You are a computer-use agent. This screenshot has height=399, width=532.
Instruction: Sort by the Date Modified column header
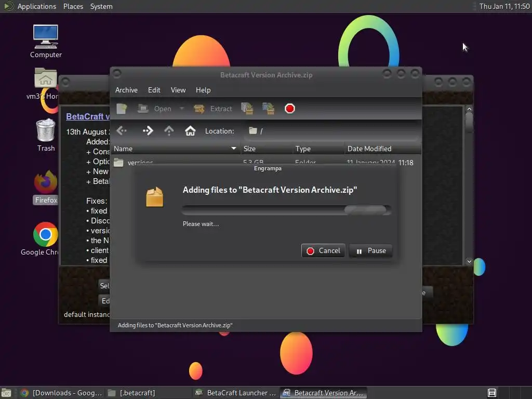(383, 149)
